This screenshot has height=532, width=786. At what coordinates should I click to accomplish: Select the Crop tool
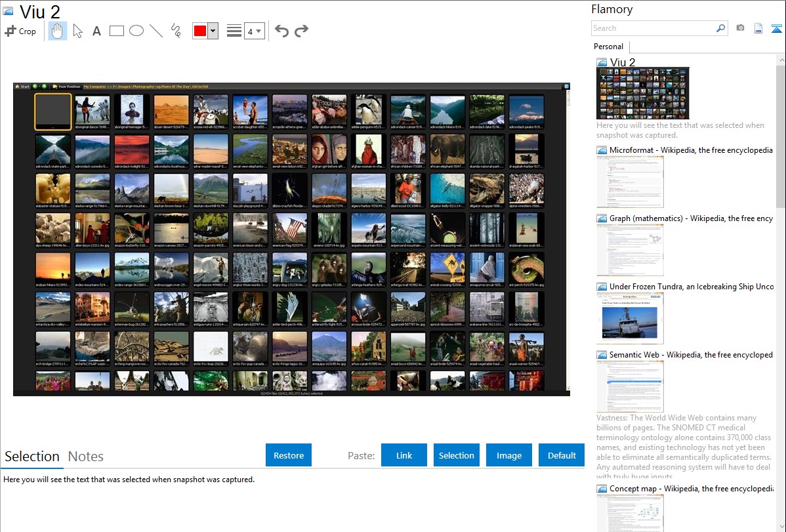tap(20, 31)
